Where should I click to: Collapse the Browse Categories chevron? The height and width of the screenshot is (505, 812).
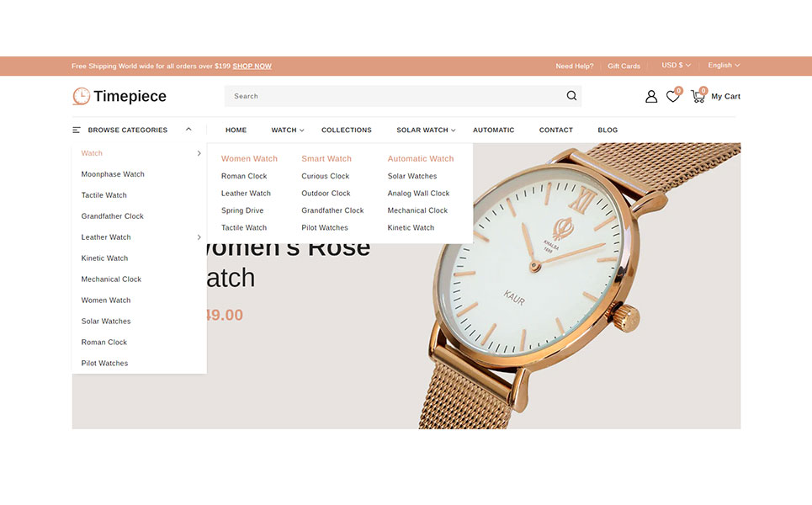(x=188, y=130)
